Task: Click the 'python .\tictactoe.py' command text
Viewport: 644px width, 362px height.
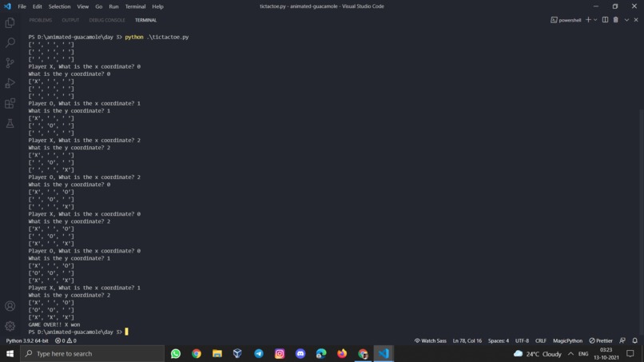Action: (x=157, y=37)
